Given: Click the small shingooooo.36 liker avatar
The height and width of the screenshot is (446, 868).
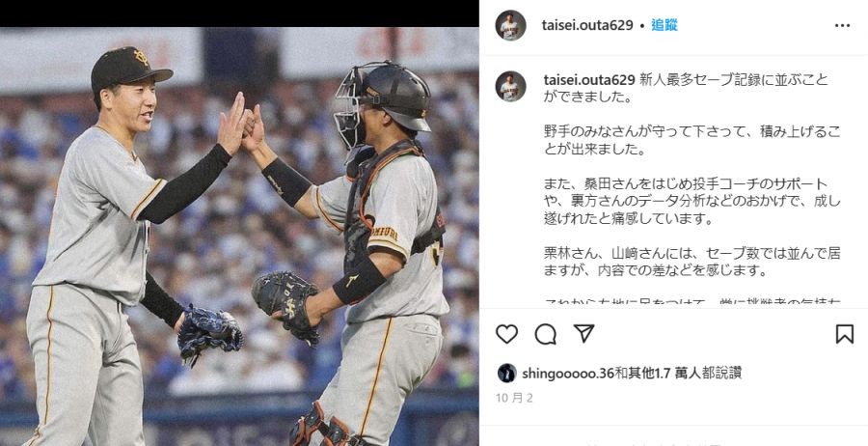Looking at the screenshot, I should point(506,373).
